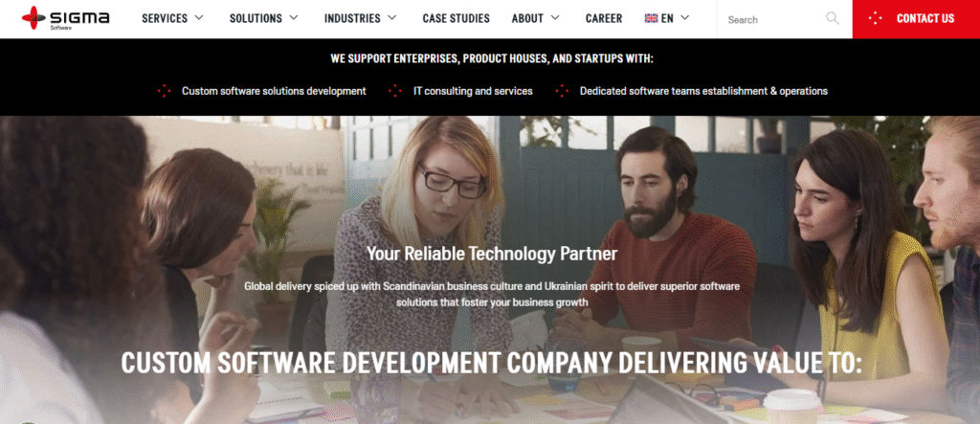Screen dimensions: 980x424
Task: Click the Contact Us button
Action: pos(916,19)
